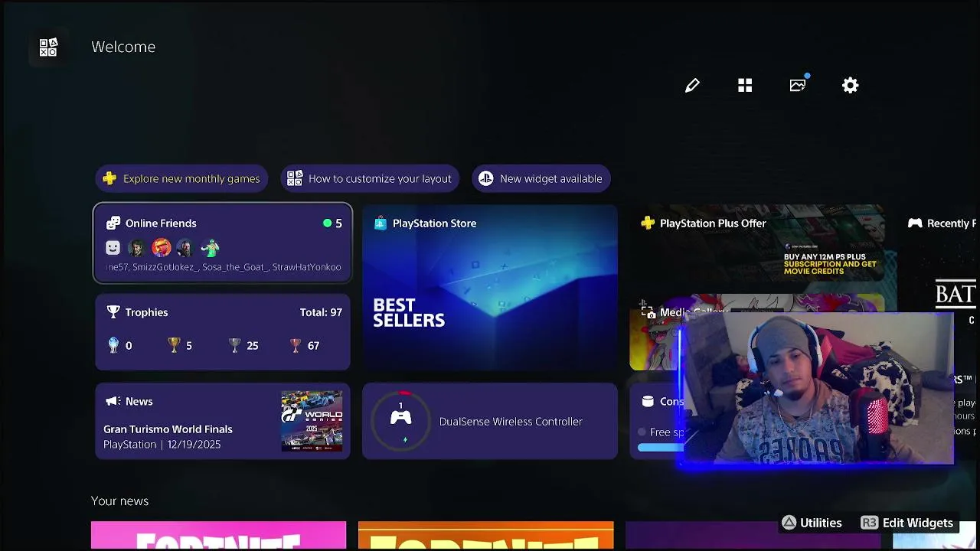
Task: Click the Your news heading
Action: coord(119,500)
